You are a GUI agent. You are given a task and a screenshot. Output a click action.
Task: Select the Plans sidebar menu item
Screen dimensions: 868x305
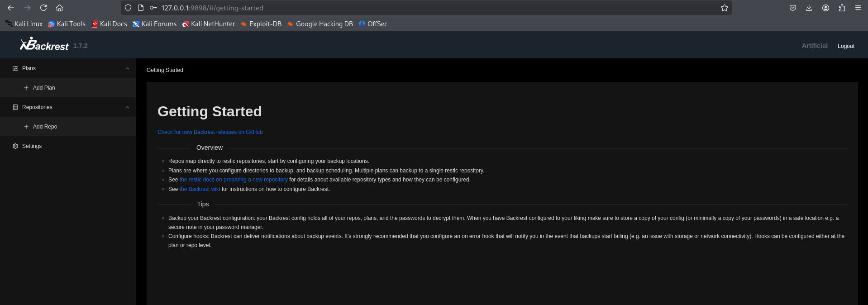[29, 68]
